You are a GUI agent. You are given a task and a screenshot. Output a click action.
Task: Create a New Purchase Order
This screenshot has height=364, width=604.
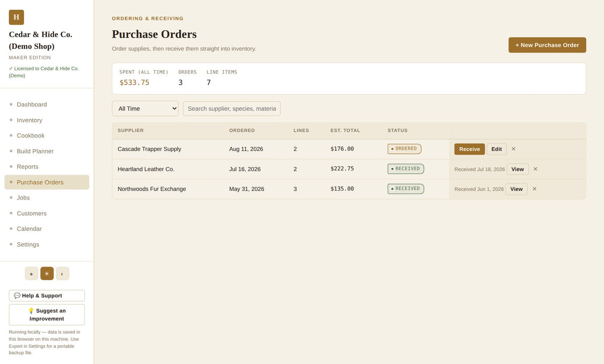(x=547, y=45)
